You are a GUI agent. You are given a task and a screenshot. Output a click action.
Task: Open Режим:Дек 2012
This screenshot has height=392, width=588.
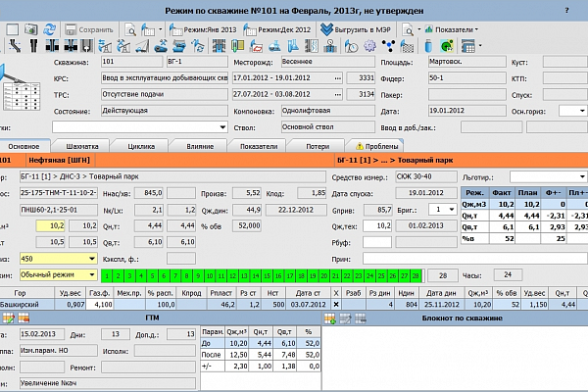click(276, 29)
